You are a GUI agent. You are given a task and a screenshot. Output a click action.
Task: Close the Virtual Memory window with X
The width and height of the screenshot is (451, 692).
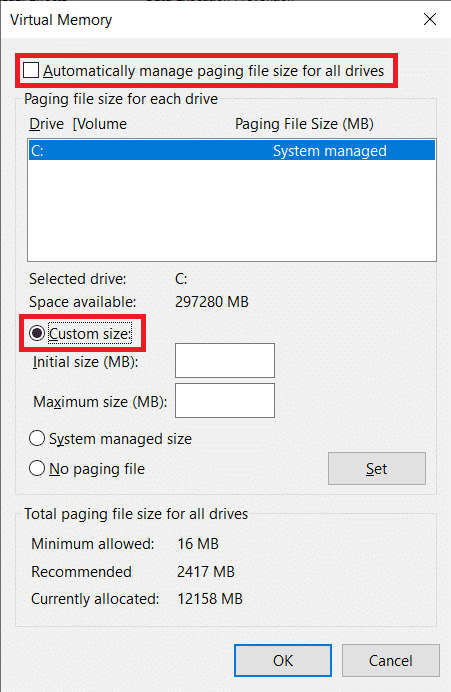coord(430,19)
